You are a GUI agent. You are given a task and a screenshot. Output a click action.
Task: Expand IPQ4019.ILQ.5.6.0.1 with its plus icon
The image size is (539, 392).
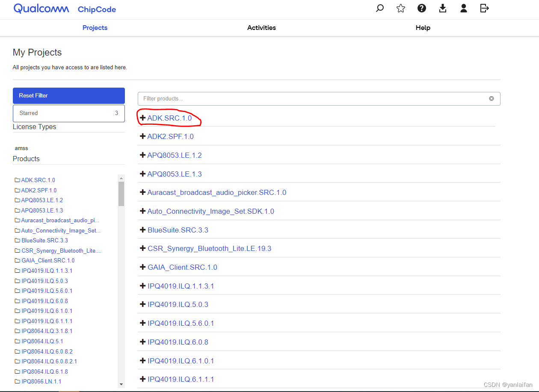143,323
